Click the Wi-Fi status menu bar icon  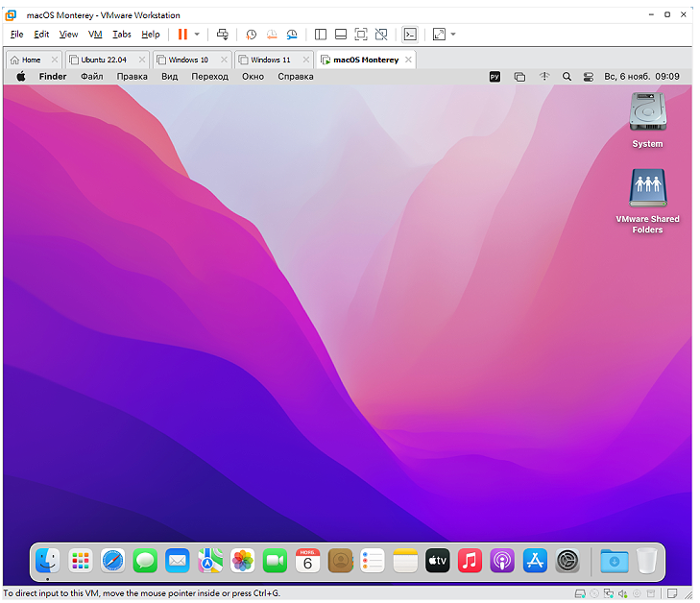click(544, 76)
